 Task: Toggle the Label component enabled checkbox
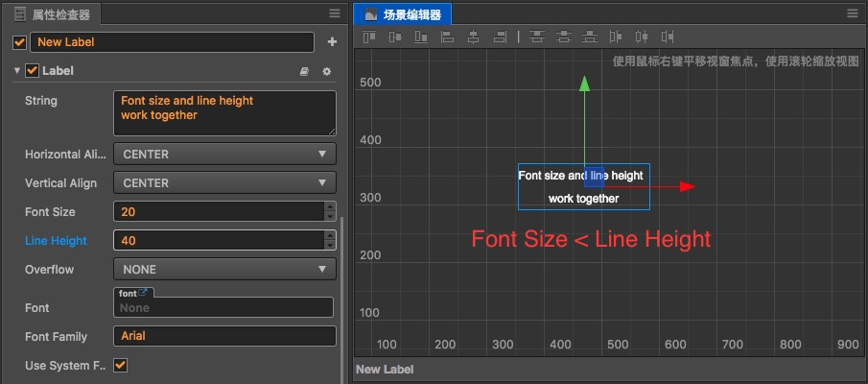32,71
